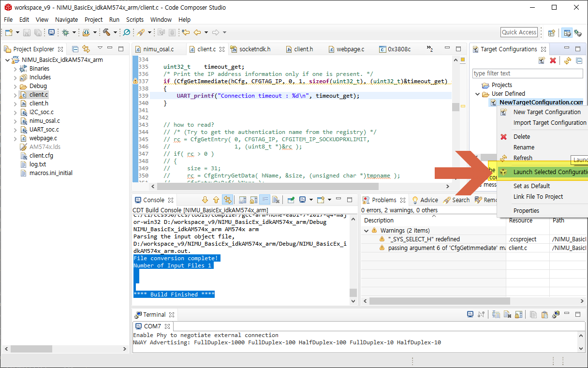588x368 pixels.
Task: Clear Console icon
Action: coord(276,200)
